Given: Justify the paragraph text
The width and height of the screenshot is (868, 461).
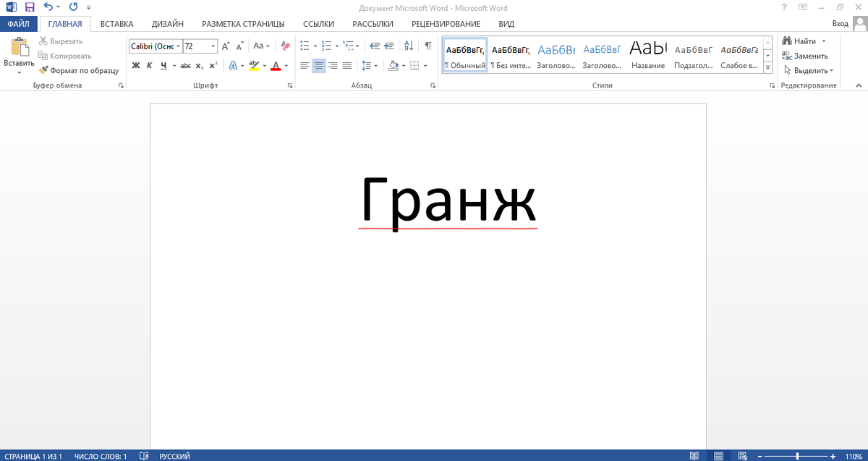Looking at the screenshot, I should point(346,65).
